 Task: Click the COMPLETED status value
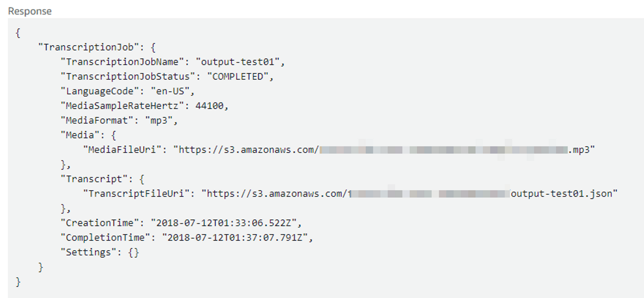tap(237, 77)
